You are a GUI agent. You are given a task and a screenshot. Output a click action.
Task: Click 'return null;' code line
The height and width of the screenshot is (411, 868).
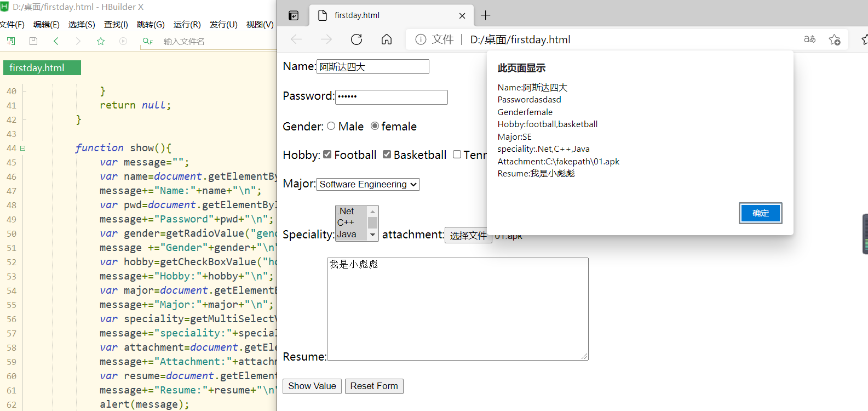tap(135, 105)
